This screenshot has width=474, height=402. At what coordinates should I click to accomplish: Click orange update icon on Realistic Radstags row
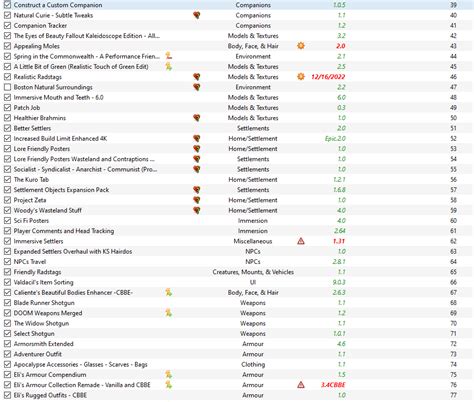301,77
